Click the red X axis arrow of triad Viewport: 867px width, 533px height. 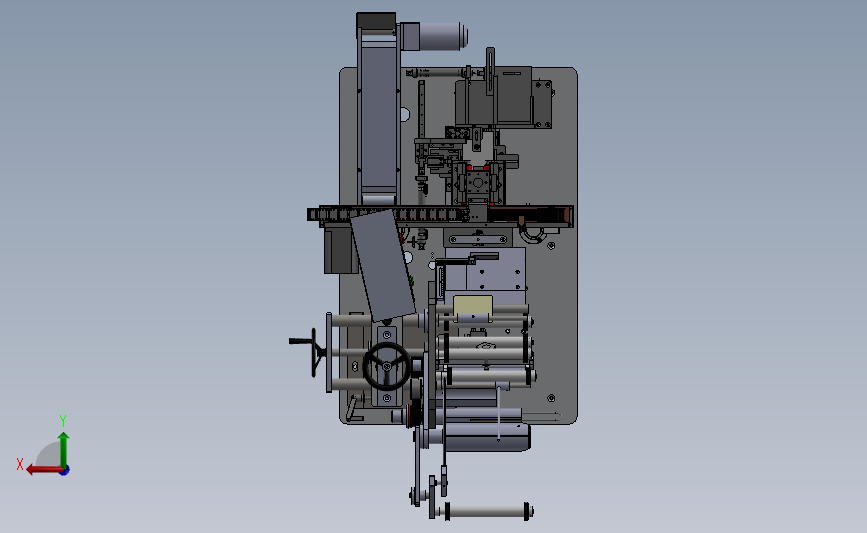(44, 470)
